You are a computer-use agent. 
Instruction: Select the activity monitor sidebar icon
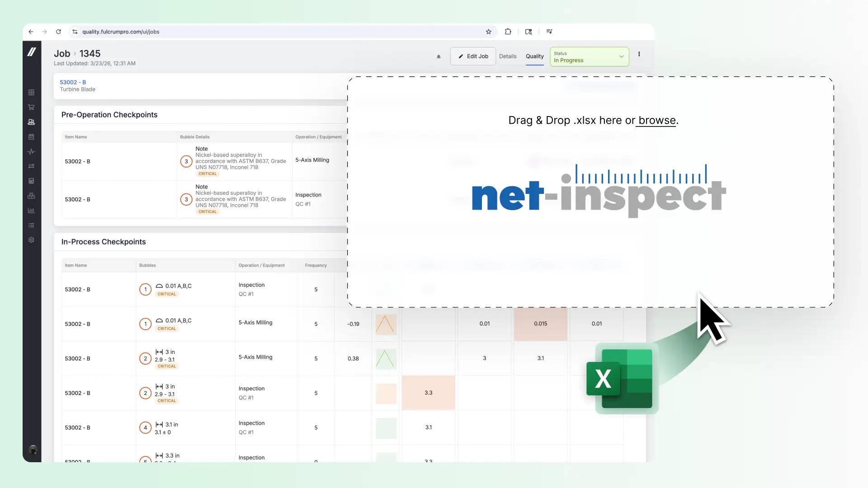[x=31, y=152]
